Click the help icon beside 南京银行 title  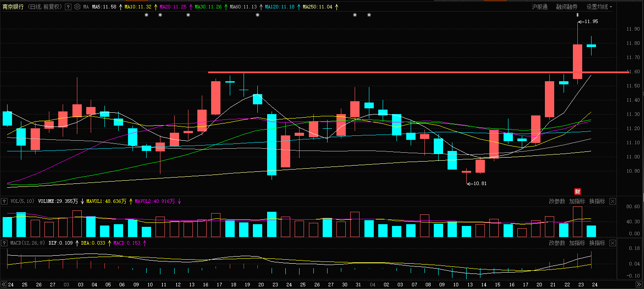click(x=68, y=7)
